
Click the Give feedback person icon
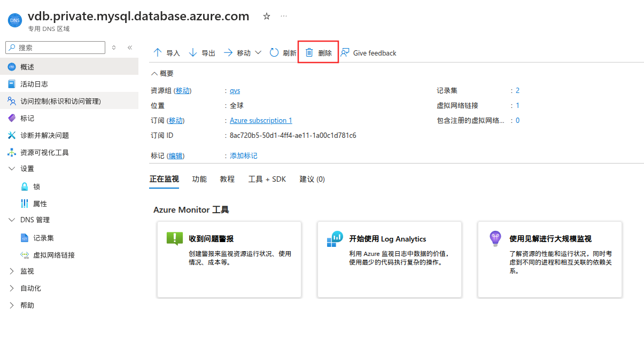click(x=345, y=52)
